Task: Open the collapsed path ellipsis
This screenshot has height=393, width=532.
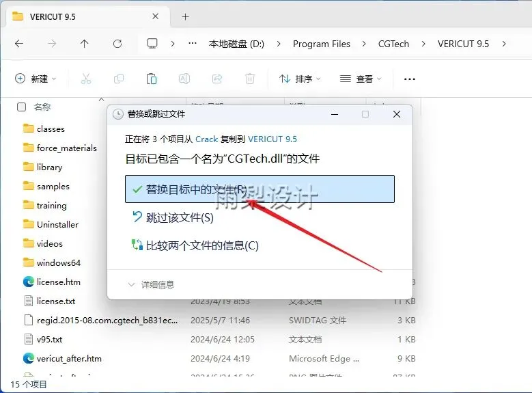Action: click(x=193, y=44)
